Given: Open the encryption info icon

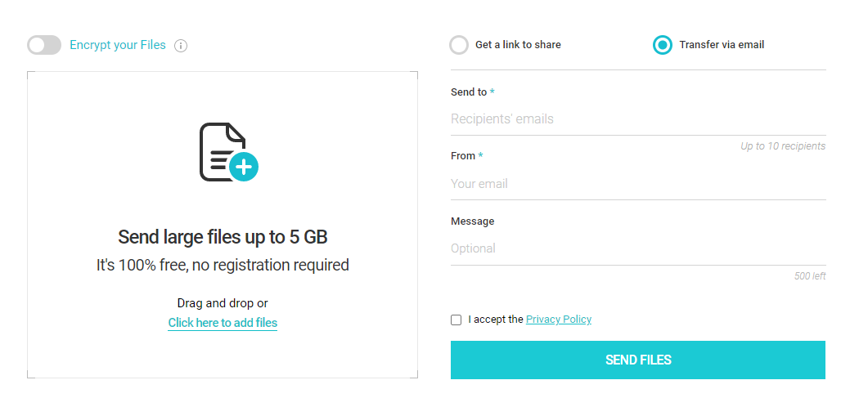Looking at the screenshot, I should click(x=181, y=46).
